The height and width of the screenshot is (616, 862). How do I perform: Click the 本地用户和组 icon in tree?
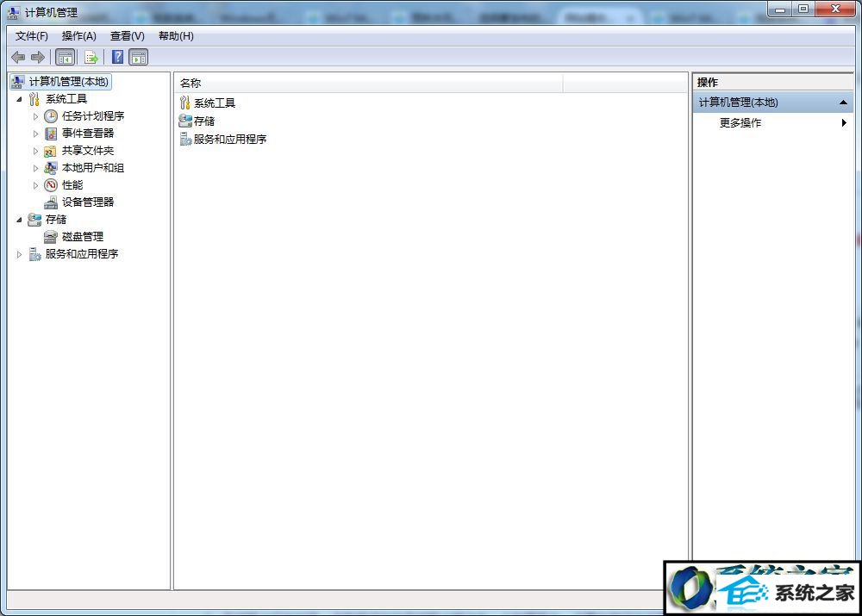51,168
